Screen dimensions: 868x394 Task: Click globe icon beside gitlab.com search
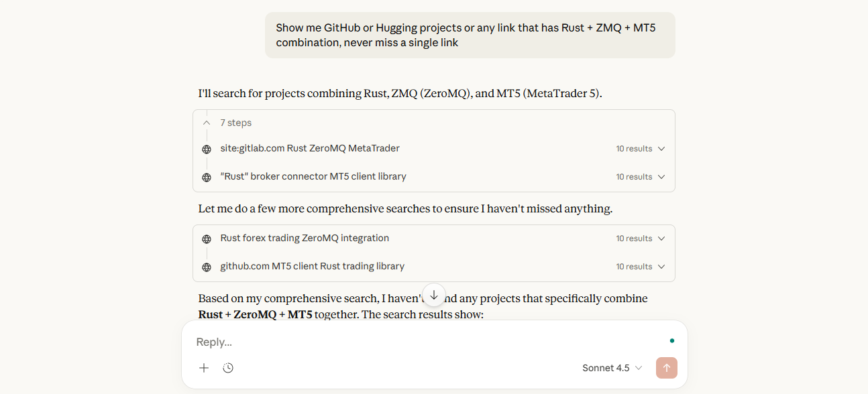[207, 149]
